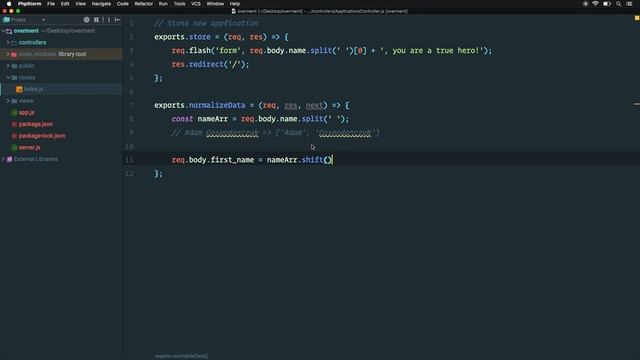Click the warning stripe mark on right gutter

(636, 104)
